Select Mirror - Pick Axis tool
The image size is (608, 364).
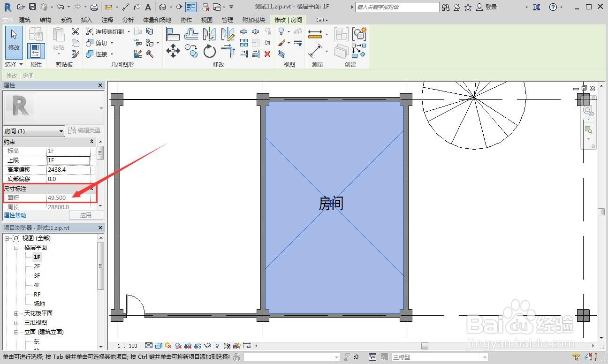pyautogui.click(x=209, y=34)
